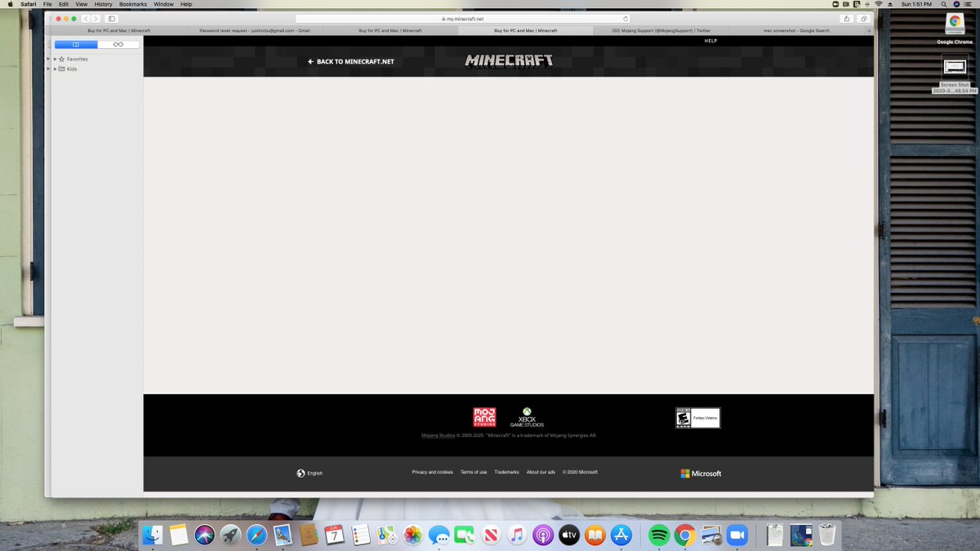Viewport: 980px width, 551px height.
Task: Switch to mac screenshot Google Search tab
Action: coord(796,30)
